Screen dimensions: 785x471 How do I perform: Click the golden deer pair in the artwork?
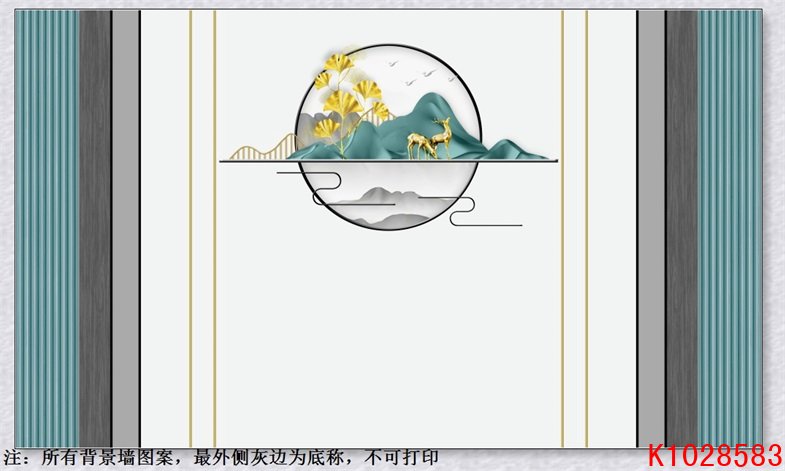point(429,139)
